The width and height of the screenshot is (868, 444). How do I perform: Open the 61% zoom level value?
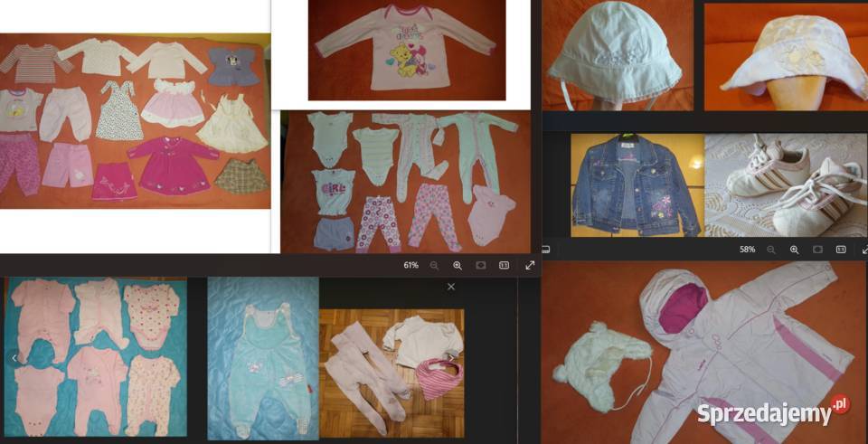click(410, 265)
